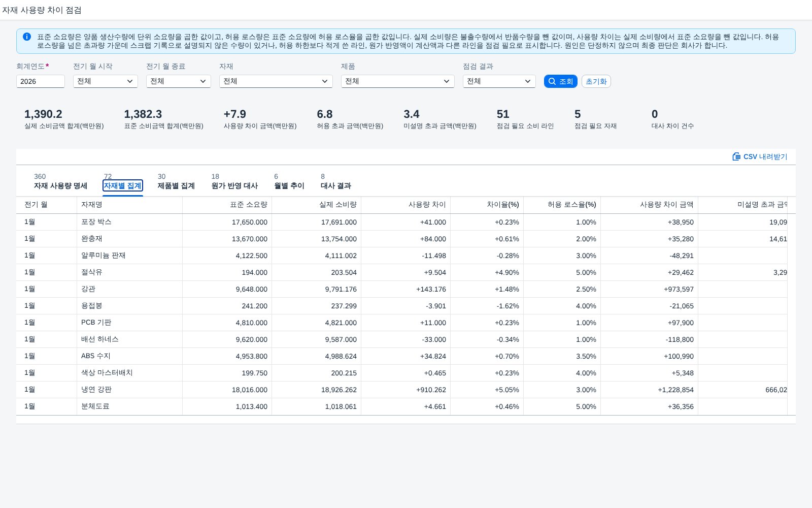This screenshot has height=508, width=812.
Task: Open the 점검 결과 dropdown
Action: click(499, 81)
